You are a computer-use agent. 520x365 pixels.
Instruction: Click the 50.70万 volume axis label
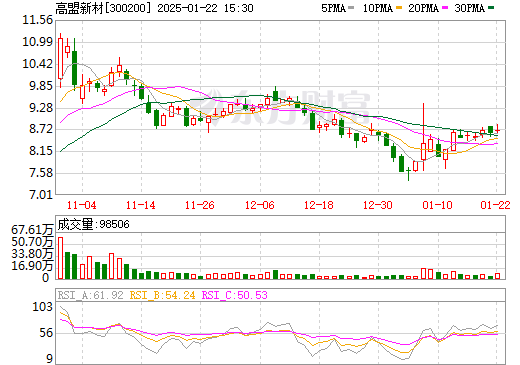pyautogui.click(x=32, y=242)
